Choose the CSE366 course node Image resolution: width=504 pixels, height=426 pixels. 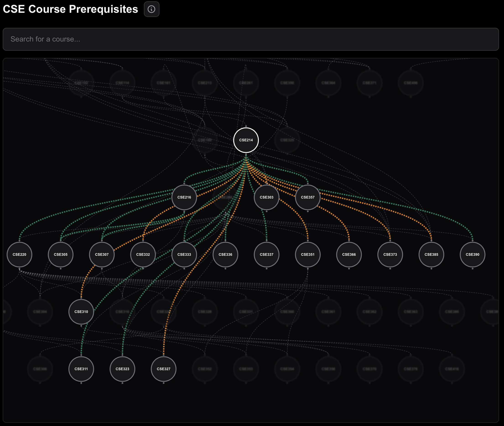pos(349,255)
